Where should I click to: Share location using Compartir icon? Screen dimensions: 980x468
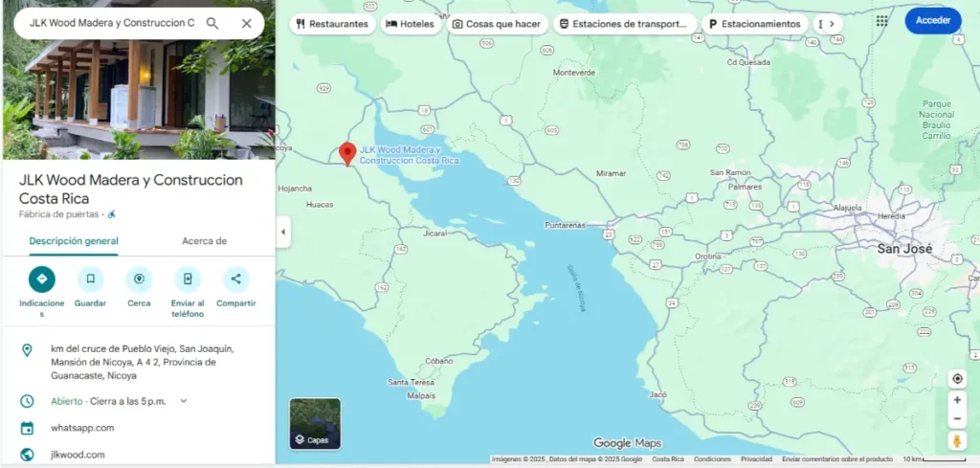click(x=235, y=279)
